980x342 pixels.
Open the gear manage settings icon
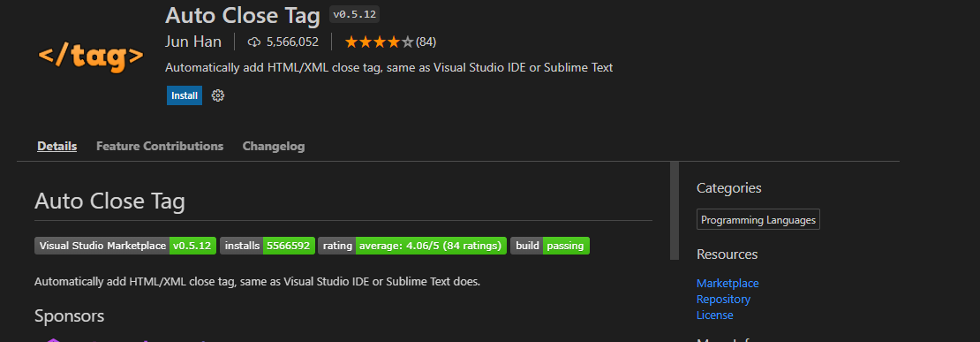point(217,95)
